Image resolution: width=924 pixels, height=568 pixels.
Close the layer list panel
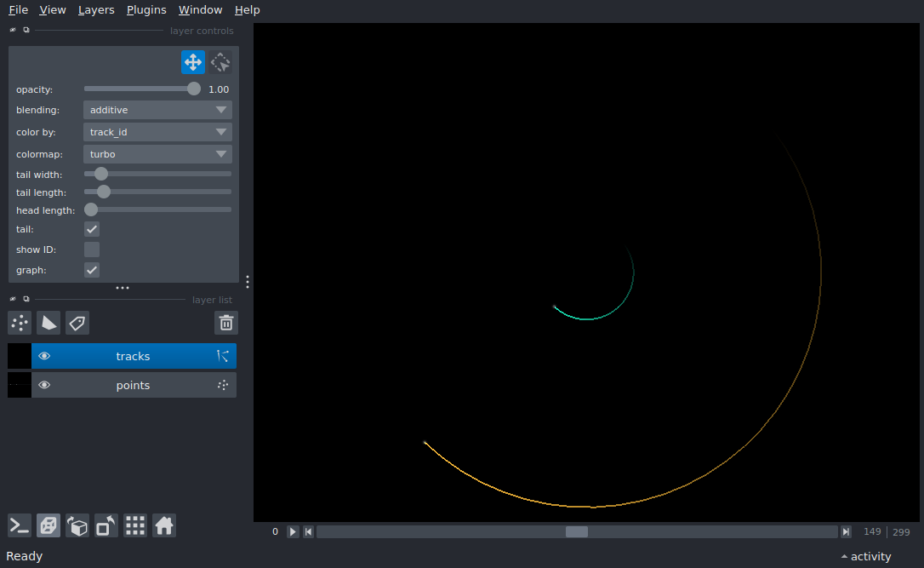point(13,299)
